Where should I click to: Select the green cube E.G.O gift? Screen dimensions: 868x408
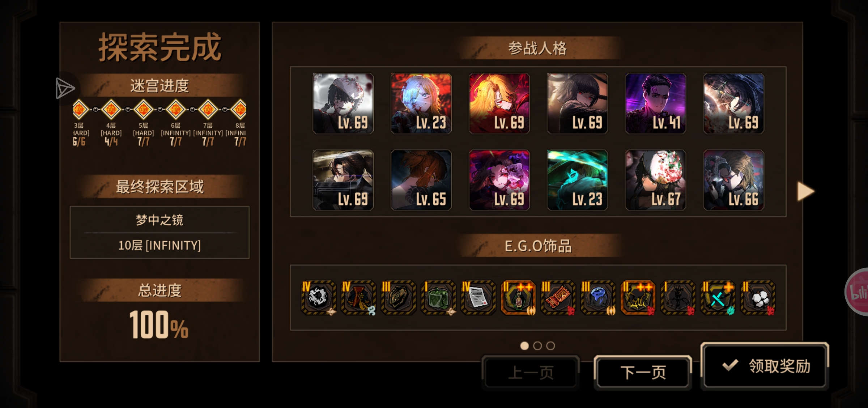[438, 297]
